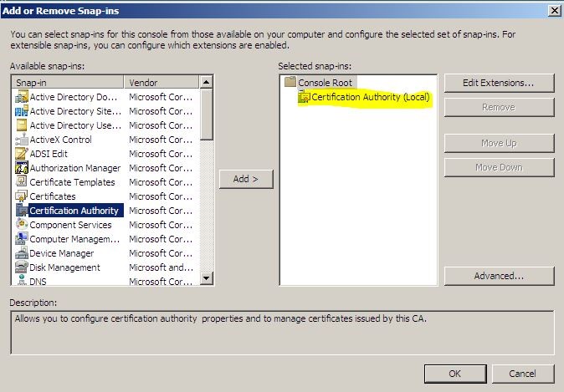Image resolution: width=564 pixels, height=392 pixels.
Task: Click the snap-in list scrollbar thumb
Action: point(206,115)
